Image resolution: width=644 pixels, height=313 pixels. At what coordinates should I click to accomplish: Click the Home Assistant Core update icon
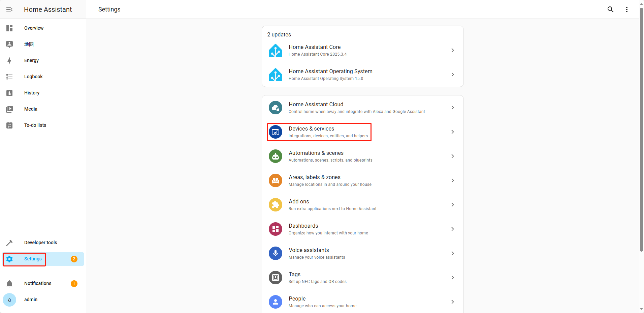click(x=276, y=51)
